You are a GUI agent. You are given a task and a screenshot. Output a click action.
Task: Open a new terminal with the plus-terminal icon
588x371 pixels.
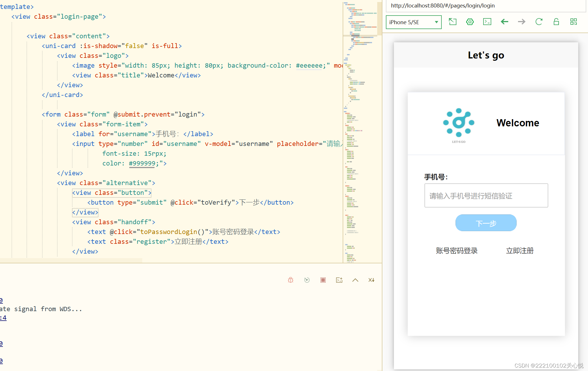click(x=339, y=280)
